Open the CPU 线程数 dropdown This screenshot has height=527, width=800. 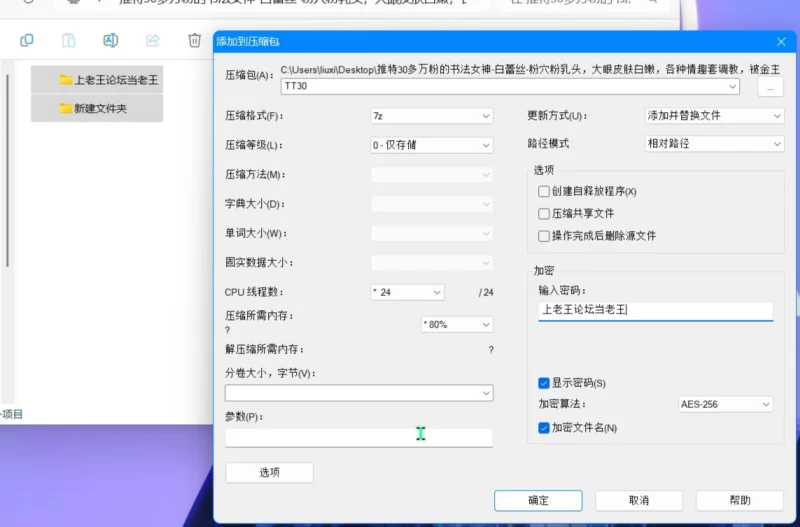(407, 292)
